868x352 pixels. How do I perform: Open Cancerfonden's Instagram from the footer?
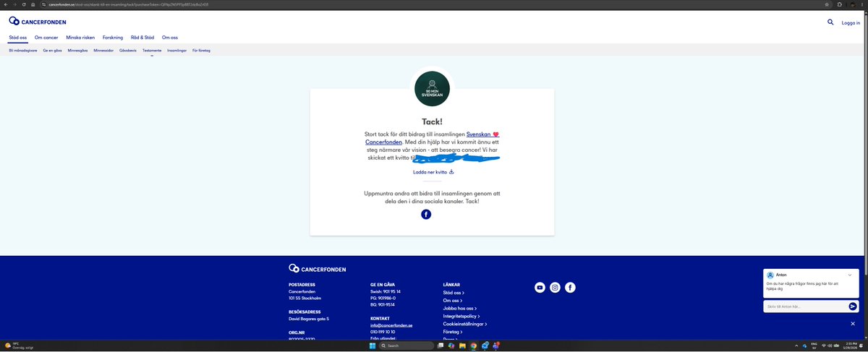point(555,288)
